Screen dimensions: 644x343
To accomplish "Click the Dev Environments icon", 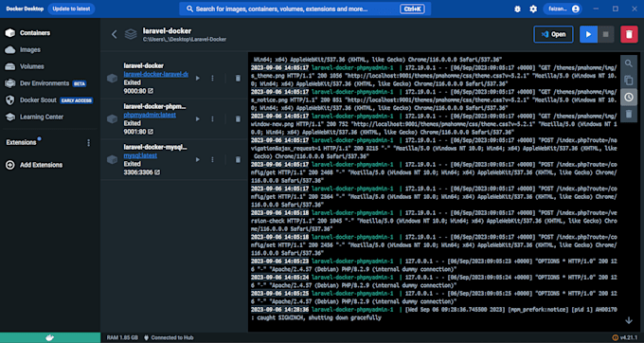I will coord(9,83).
